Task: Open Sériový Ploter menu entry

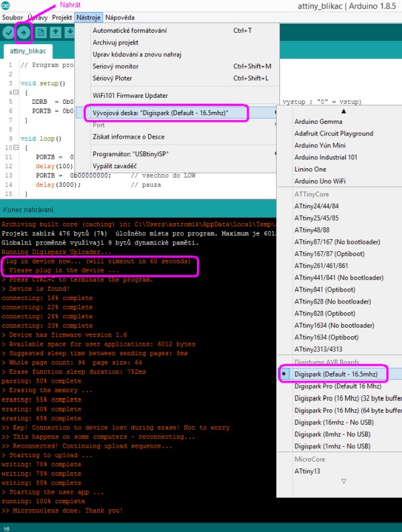Action: (176, 78)
